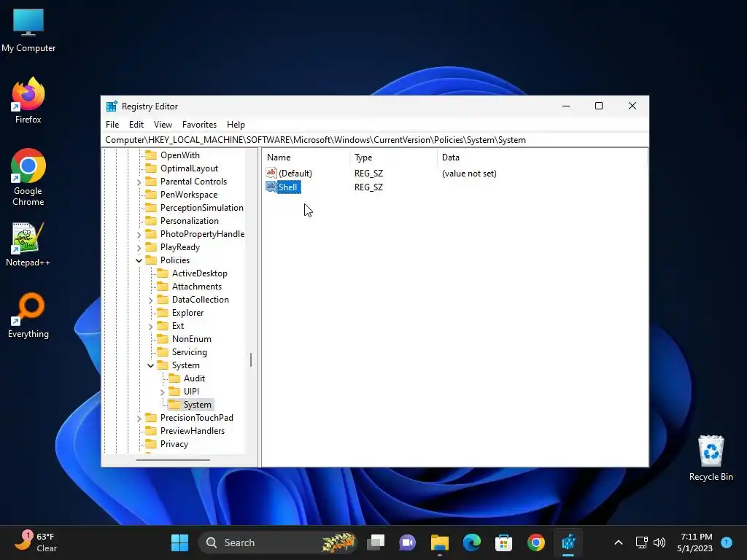Click the (Default) value icon
This screenshot has height=560, width=747.
(x=271, y=173)
